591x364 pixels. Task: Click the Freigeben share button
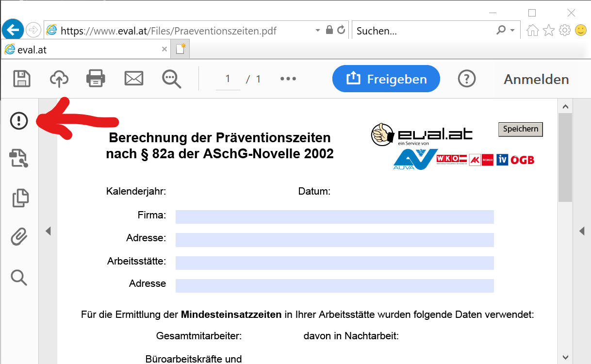pyautogui.click(x=386, y=79)
